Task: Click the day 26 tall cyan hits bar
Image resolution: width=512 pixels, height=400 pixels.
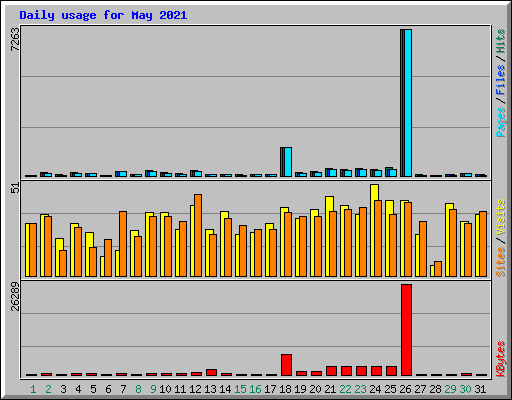Action: pos(408,103)
